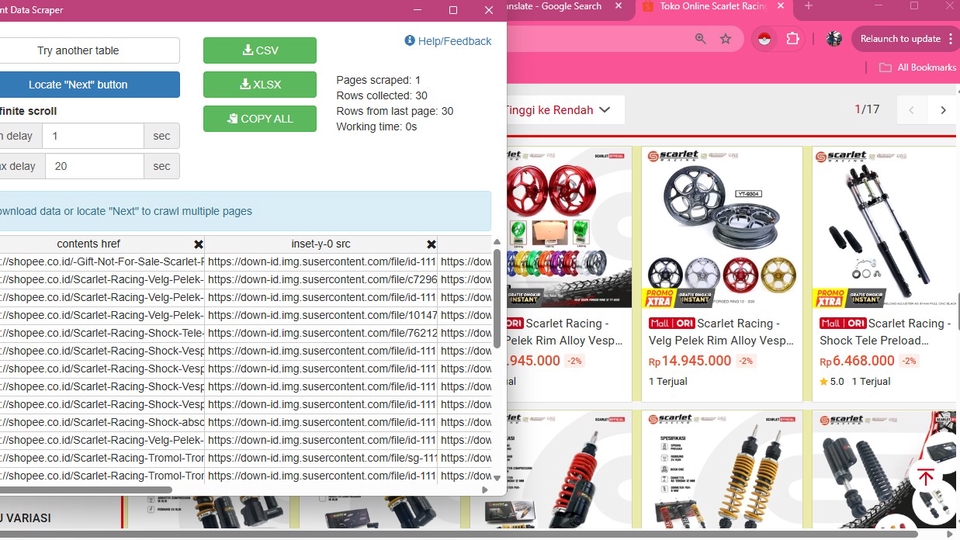Select the inset-y-0 src column header

[321, 244]
